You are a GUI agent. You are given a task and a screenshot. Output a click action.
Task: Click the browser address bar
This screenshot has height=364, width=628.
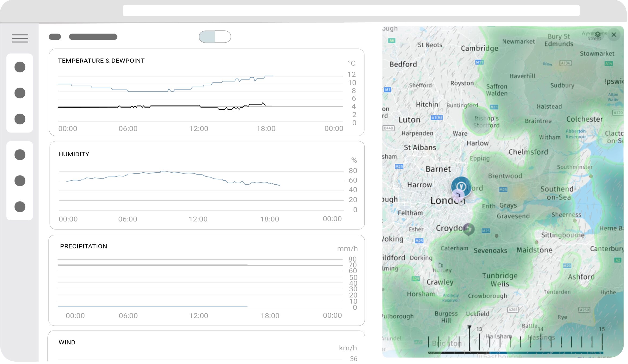[x=351, y=11]
